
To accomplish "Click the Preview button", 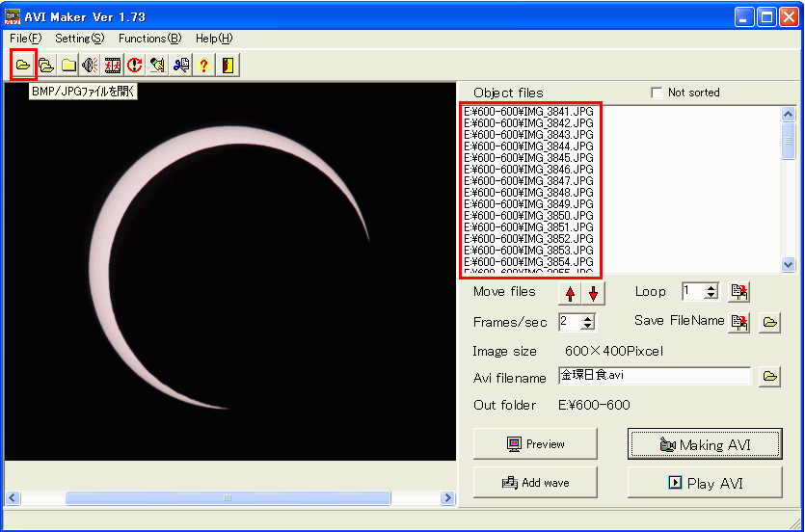I will [x=535, y=444].
